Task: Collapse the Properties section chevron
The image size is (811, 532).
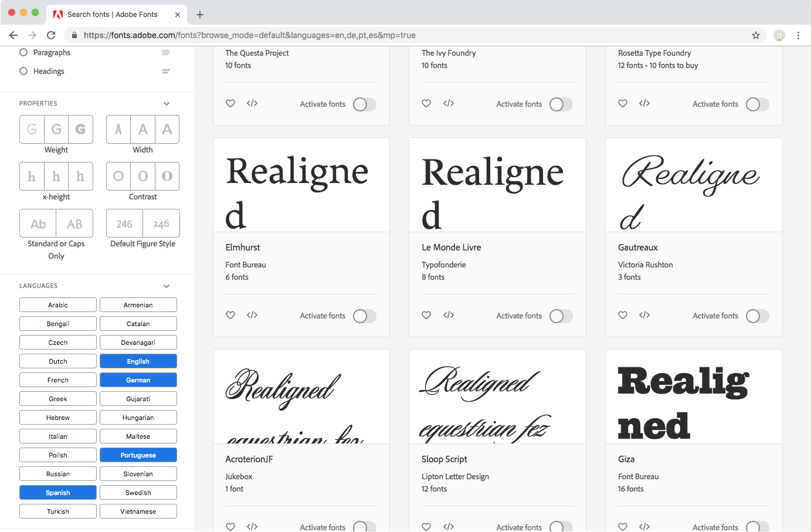Action: tap(167, 104)
